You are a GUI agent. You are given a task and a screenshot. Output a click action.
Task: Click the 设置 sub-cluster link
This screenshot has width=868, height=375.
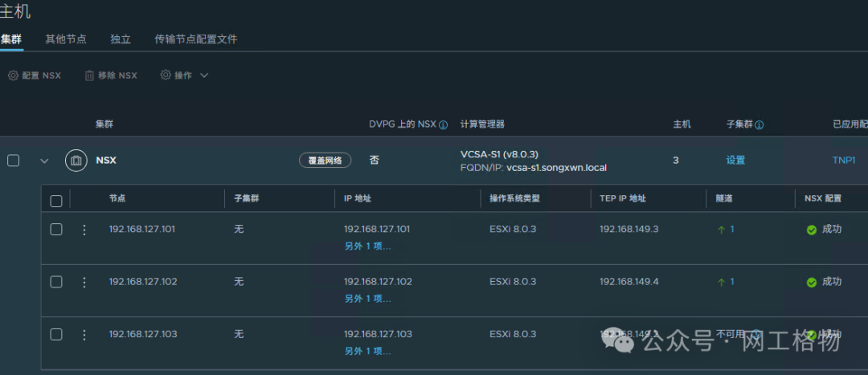(735, 161)
